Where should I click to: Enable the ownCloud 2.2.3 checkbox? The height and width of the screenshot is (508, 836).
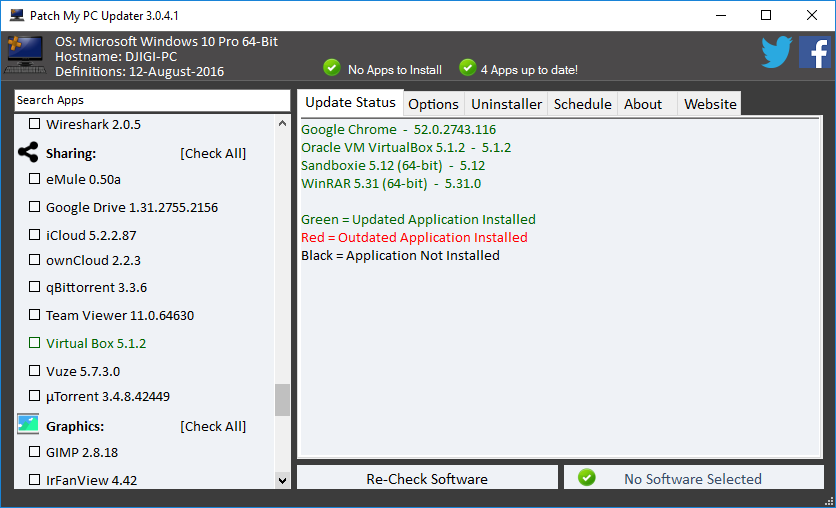pos(35,260)
